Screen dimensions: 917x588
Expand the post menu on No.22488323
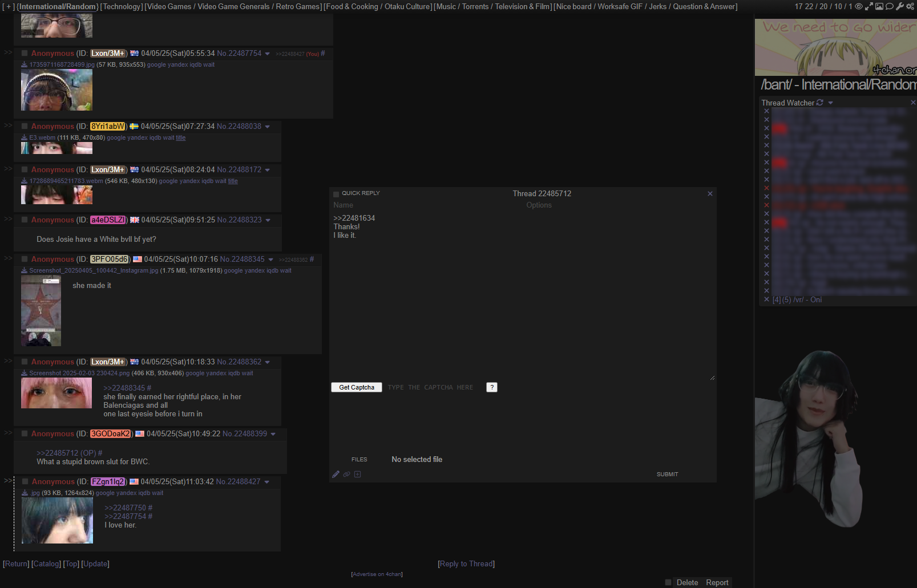[268, 220]
